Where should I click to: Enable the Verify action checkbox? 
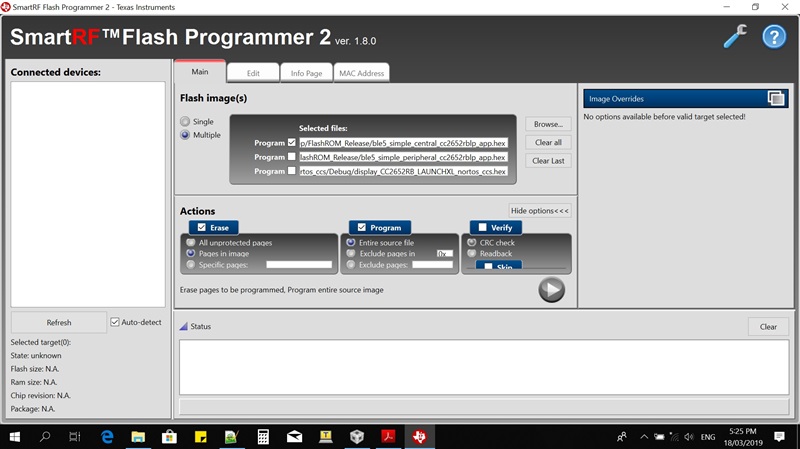(482, 228)
